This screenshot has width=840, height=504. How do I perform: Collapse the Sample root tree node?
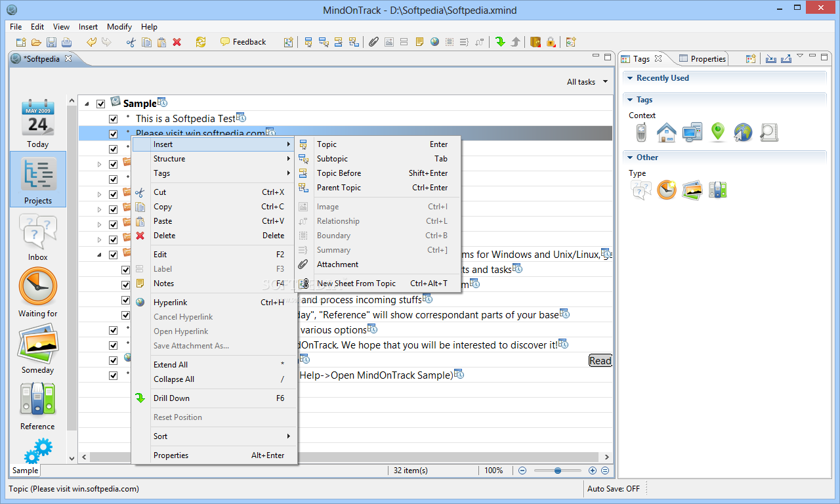pos(87,104)
